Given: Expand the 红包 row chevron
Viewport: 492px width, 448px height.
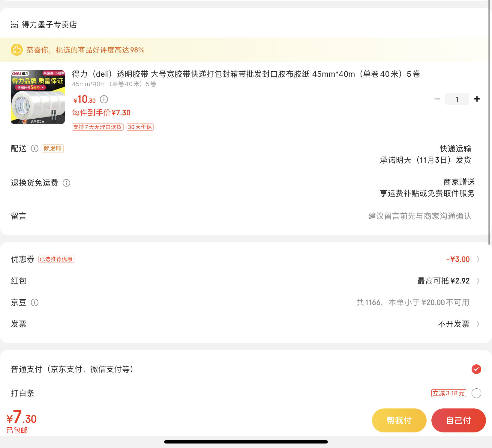Looking at the screenshot, I should tap(478, 281).
